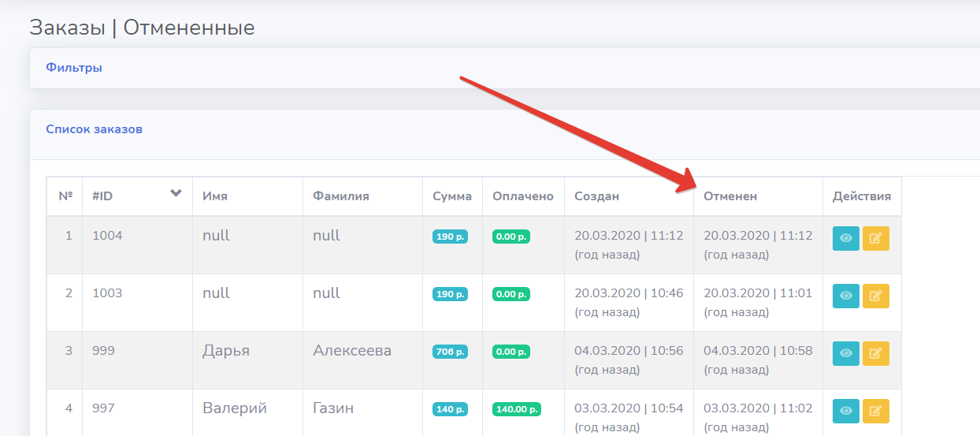View order 997 by Валерий Газин
The height and width of the screenshot is (436, 980).
845,411
